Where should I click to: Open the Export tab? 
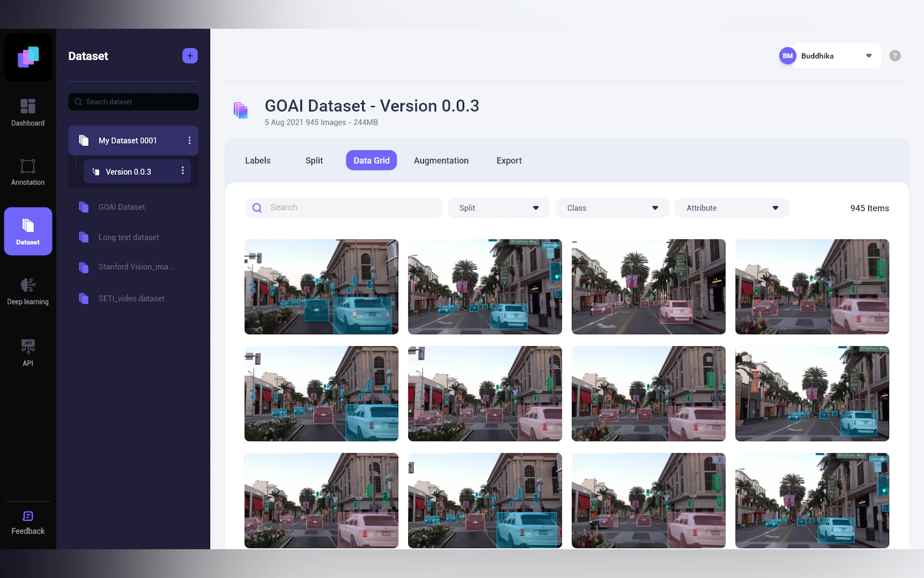point(509,161)
